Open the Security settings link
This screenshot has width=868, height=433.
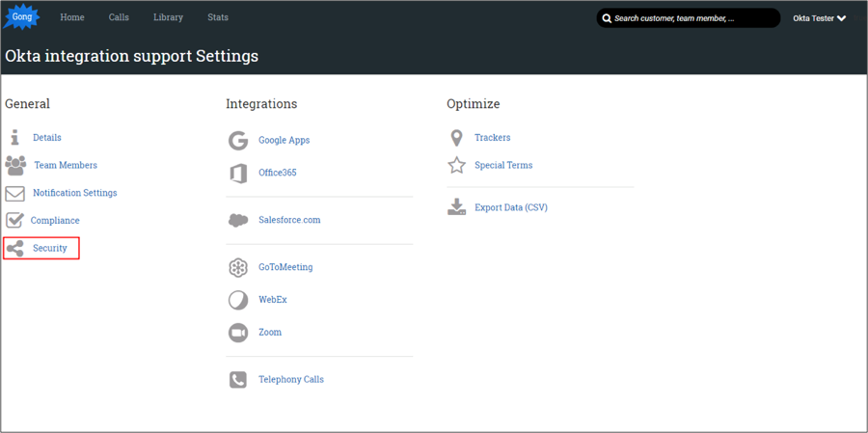(50, 249)
